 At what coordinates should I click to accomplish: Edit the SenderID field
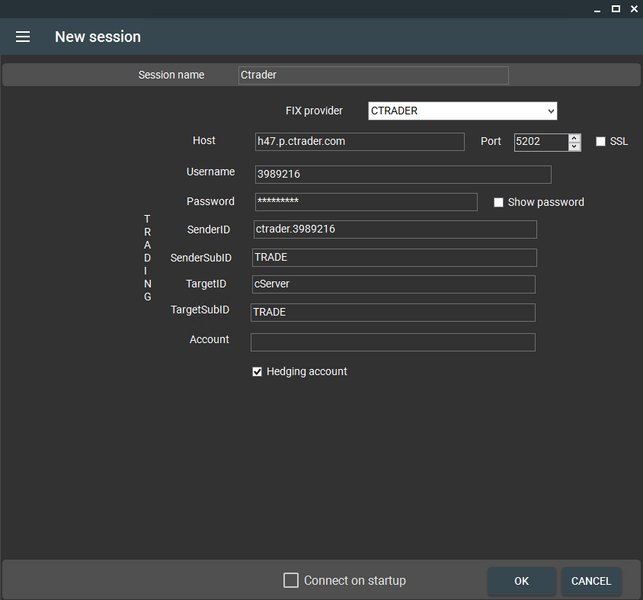tap(394, 229)
